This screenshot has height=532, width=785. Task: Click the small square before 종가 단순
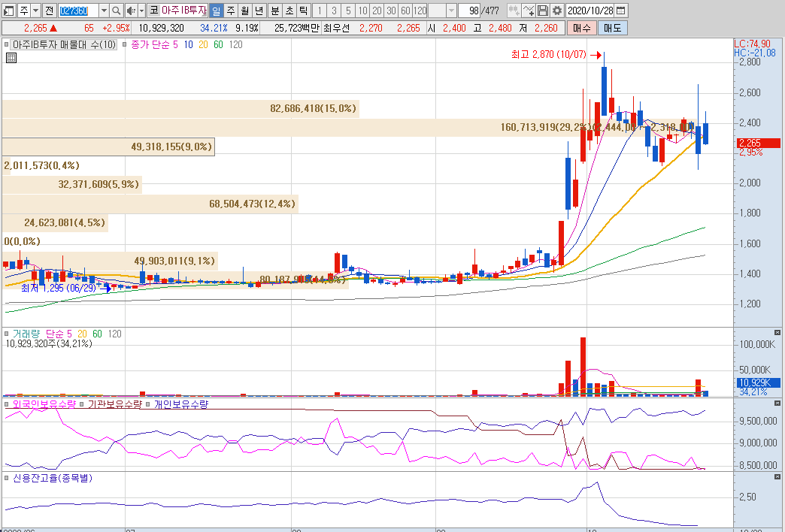pos(125,44)
